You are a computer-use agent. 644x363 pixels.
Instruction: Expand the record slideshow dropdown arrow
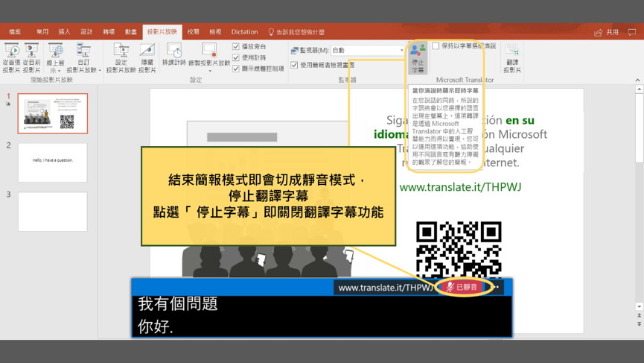(210, 71)
